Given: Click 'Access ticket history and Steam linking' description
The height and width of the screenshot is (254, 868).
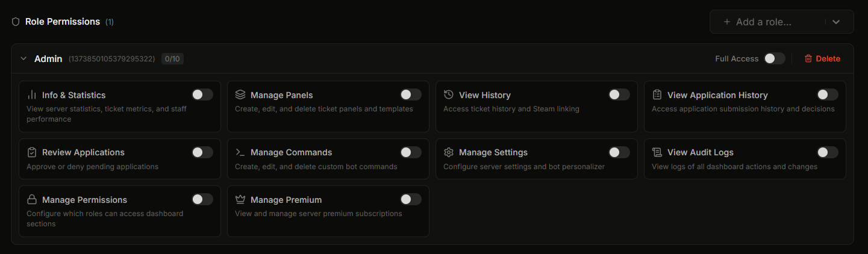Looking at the screenshot, I should (511, 109).
